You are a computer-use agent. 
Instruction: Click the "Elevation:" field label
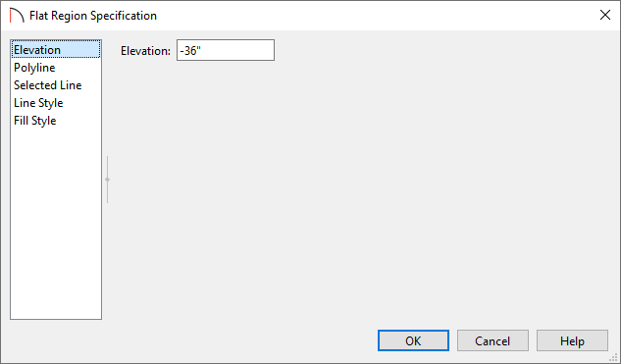145,51
